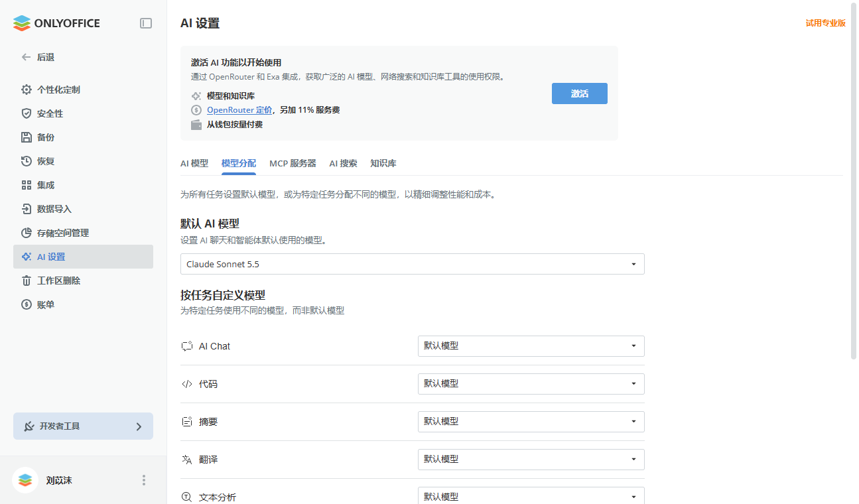The width and height of the screenshot is (859, 504).
Task: Open the 摘要 model dropdown
Action: [x=531, y=422]
